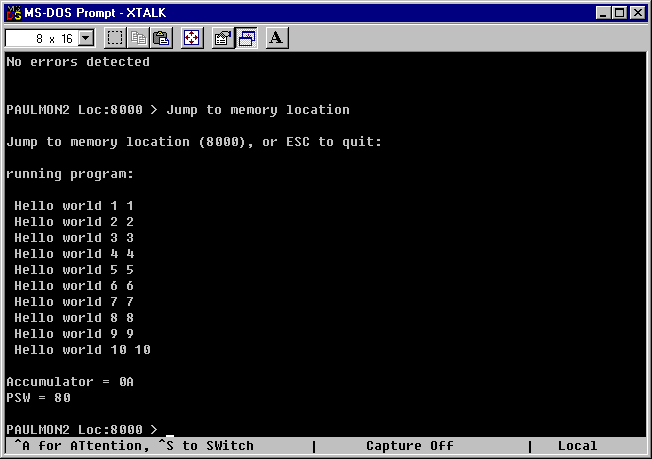Click the Copy icon in the toolbar
The width and height of the screenshot is (652, 459).
138,38
